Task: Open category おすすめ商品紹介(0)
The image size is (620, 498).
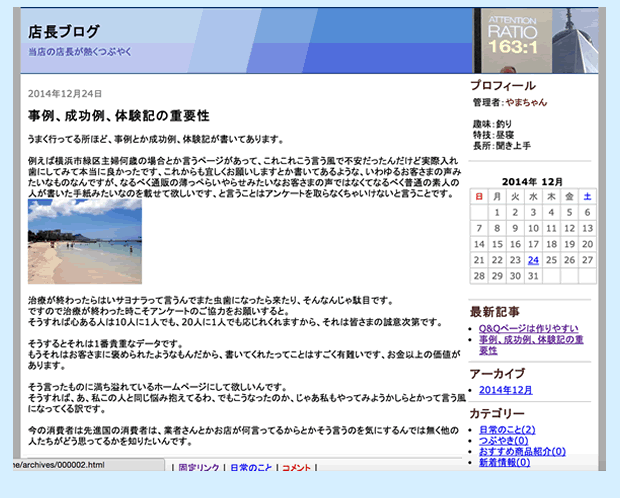Action: click(x=522, y=451)
